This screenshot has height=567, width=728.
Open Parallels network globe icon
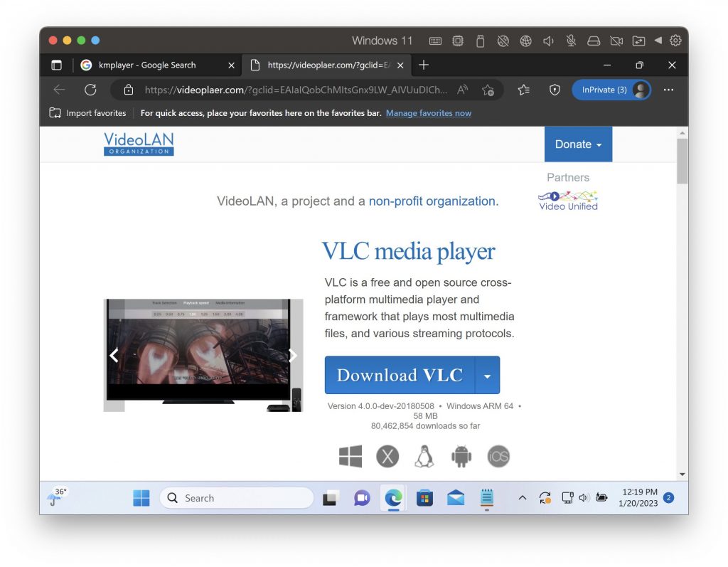[525, 41]
